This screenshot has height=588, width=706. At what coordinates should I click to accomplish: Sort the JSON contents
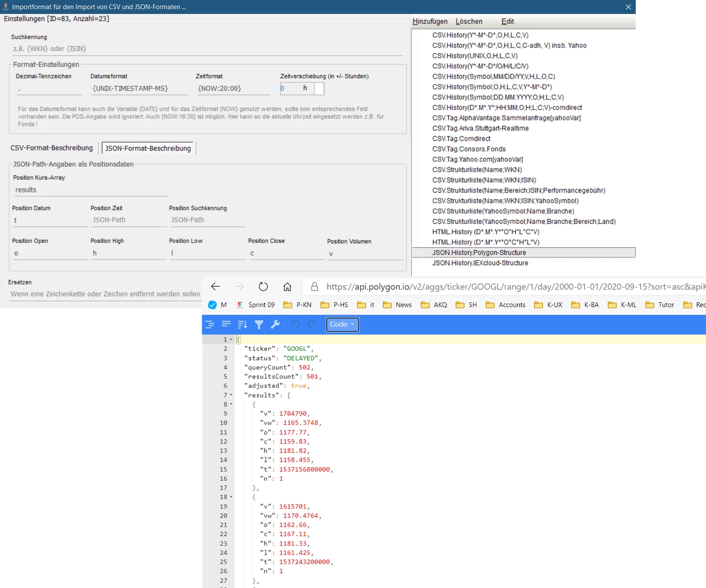point(243,324)
